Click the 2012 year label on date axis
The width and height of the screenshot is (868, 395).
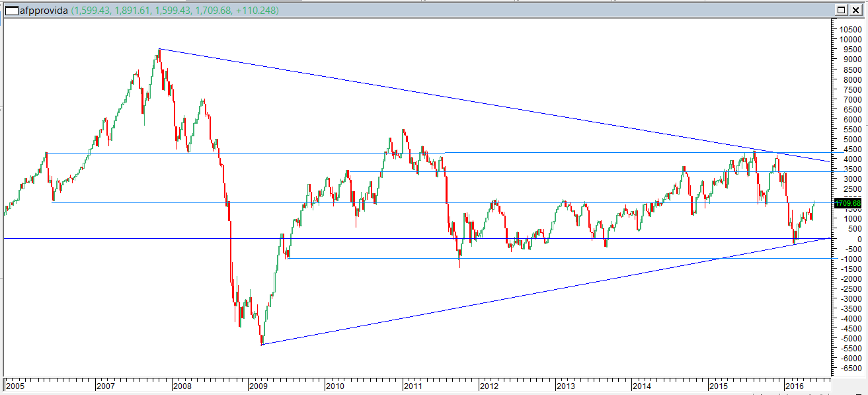tap(489, 385)
